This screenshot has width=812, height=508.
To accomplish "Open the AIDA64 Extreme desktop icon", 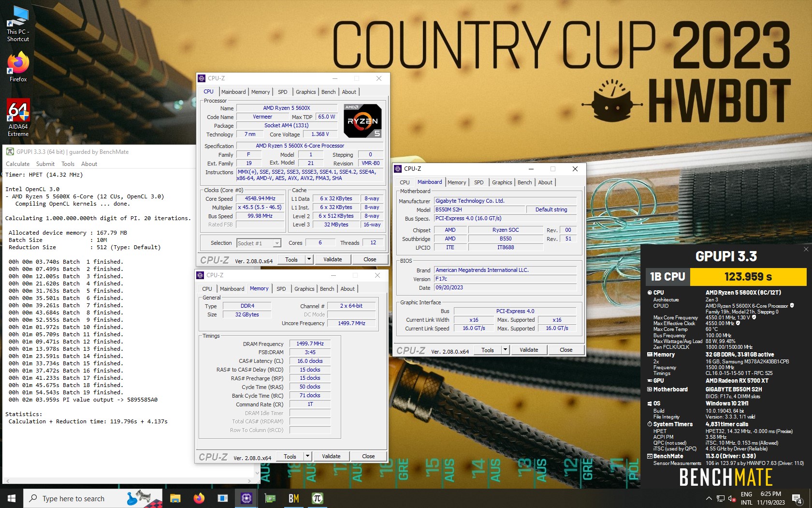I will coord(18,118).
